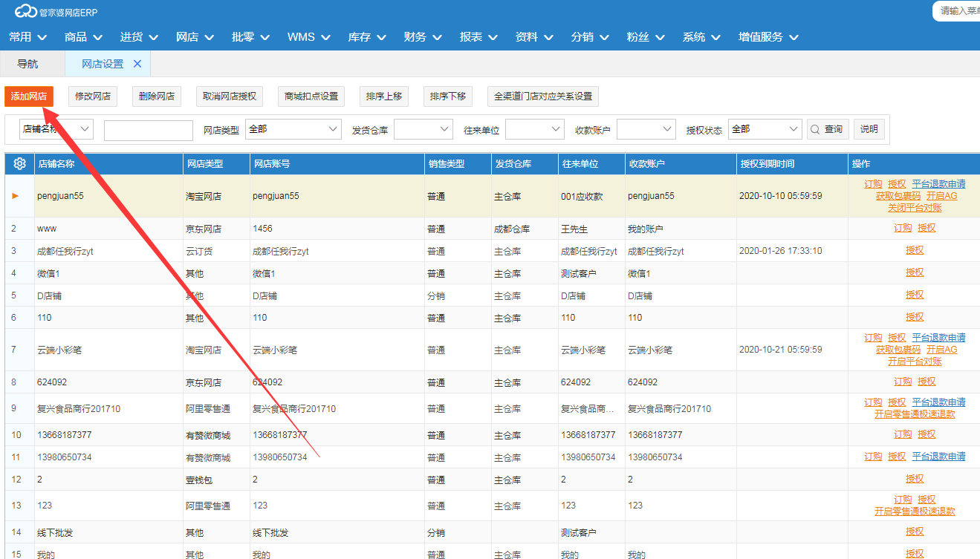Click the 删除网店 button
The width and height of the screenshot is (980, 559).
click(x=157, y=97)
